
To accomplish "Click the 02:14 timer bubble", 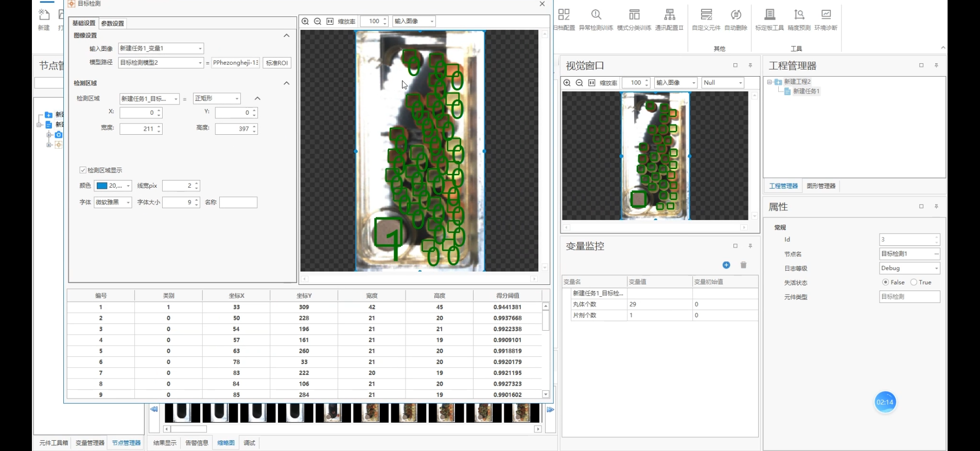I will (885, 402).
